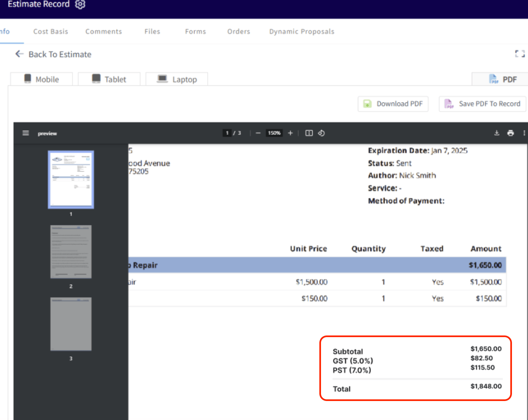Click the back arrow icon

[19, 54]
